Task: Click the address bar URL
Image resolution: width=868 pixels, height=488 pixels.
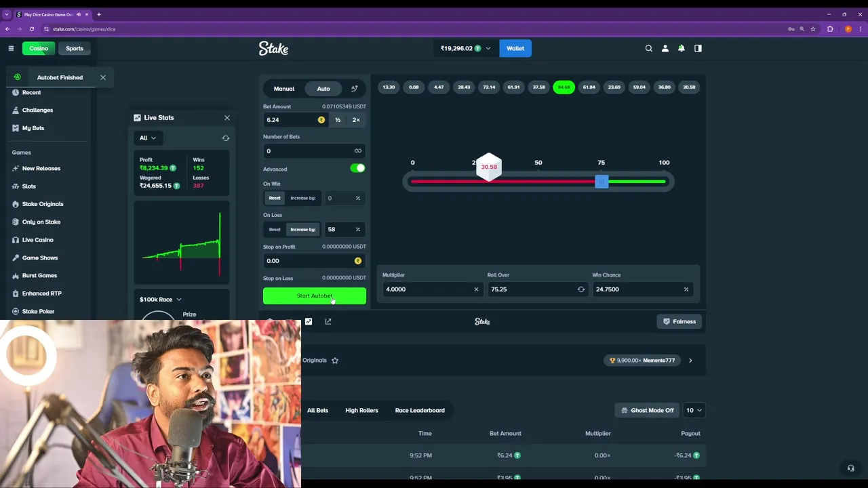Action: point(84,29)
